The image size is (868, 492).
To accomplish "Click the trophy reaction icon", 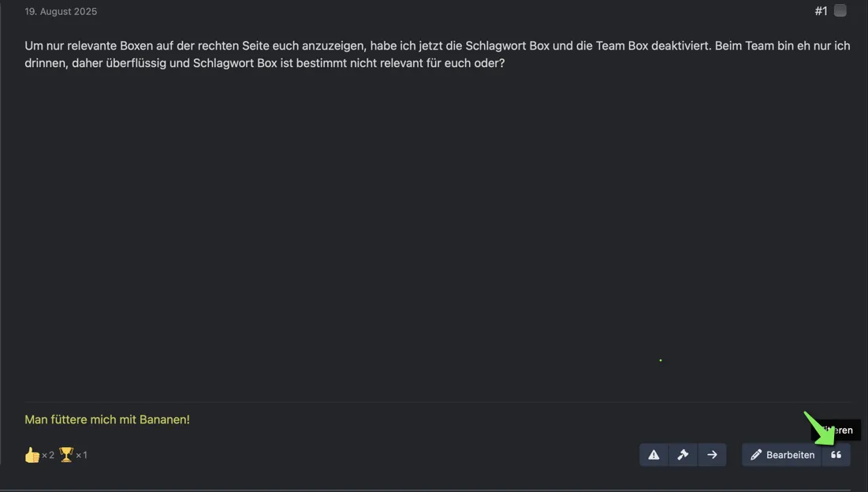I will click(66, 455).
